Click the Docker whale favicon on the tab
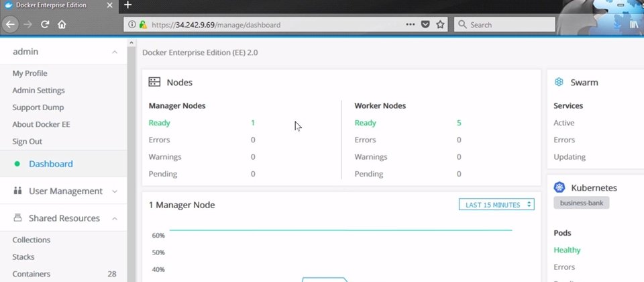 (x=9, y=5)
